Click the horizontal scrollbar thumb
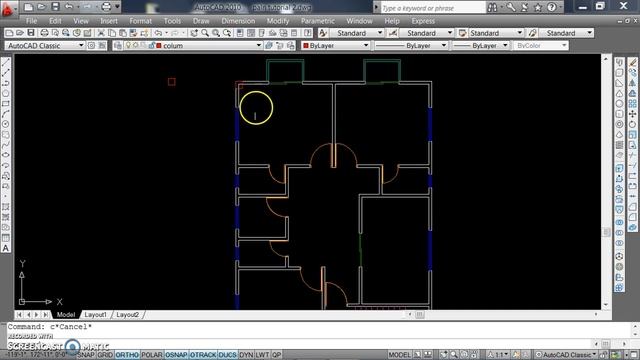The height and width of the screenshot is (360, 640). pos(420,314)
